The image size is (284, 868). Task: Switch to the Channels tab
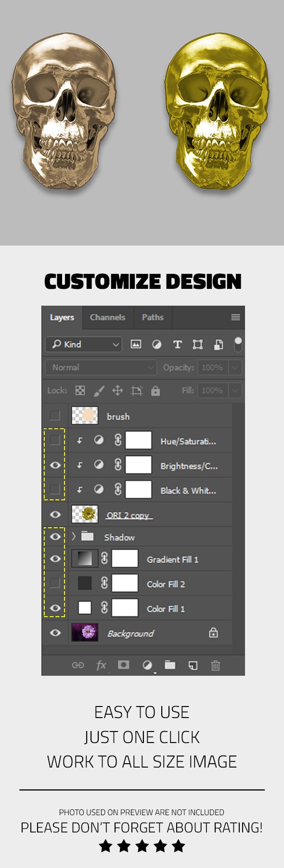coord(107,317)
